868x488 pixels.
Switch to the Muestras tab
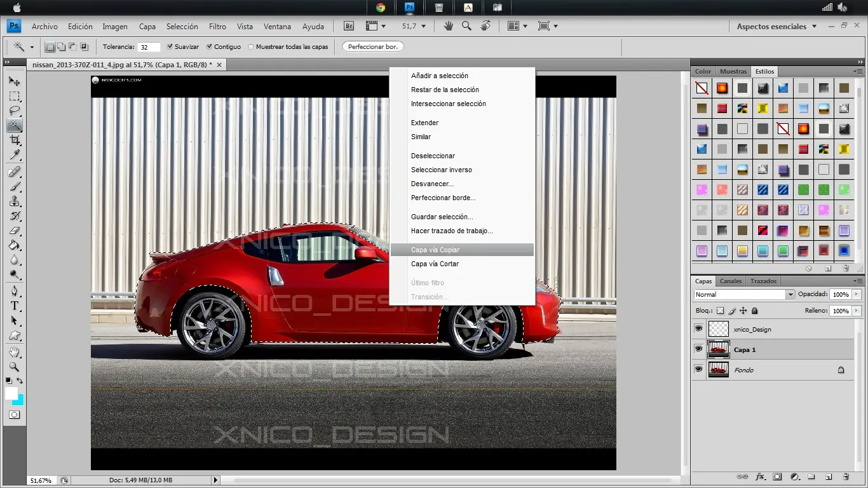pyautogui.click(x=733, y=71)
